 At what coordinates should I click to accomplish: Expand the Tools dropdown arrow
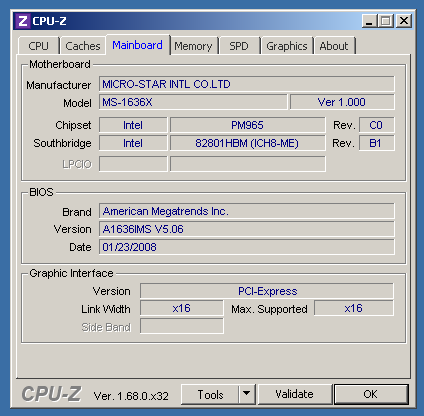pyautogui.click(x=247, y=394)
